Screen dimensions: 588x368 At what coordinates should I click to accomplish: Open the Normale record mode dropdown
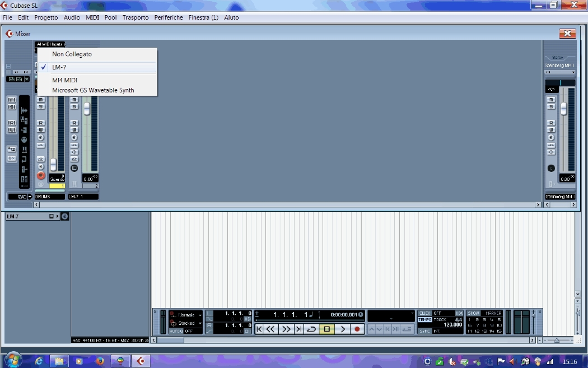[x=200, y=315]
